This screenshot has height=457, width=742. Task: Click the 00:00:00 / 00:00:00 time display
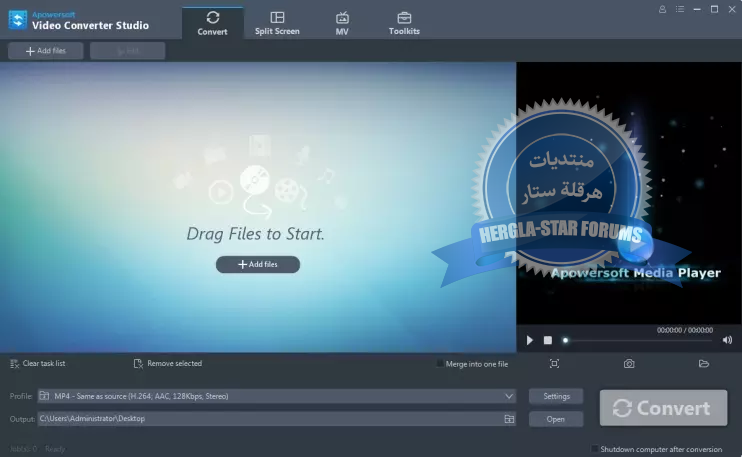[x=685, y=330]
